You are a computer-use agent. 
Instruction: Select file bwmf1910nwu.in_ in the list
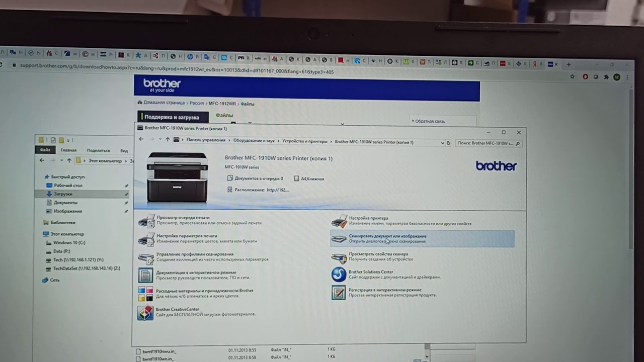click(159, 351)
